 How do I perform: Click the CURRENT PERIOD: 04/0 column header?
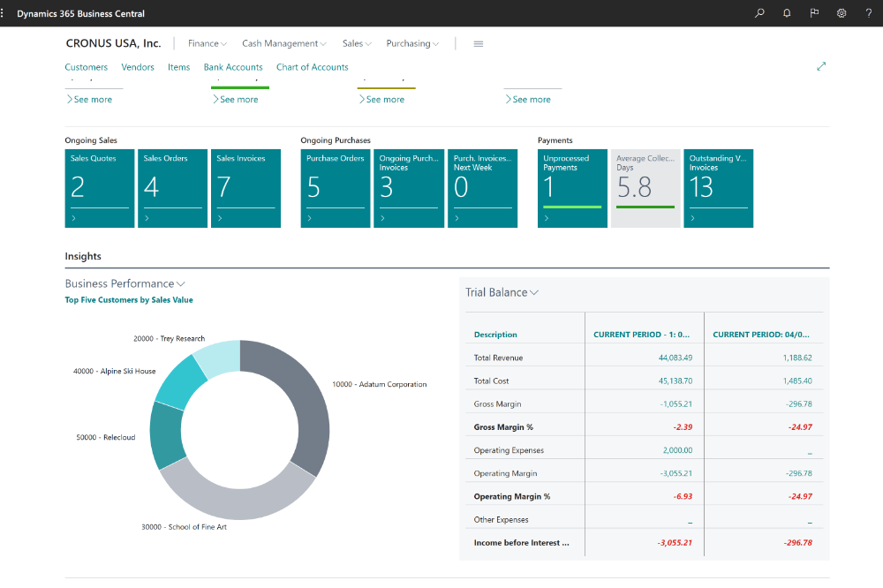click(761, 335)
